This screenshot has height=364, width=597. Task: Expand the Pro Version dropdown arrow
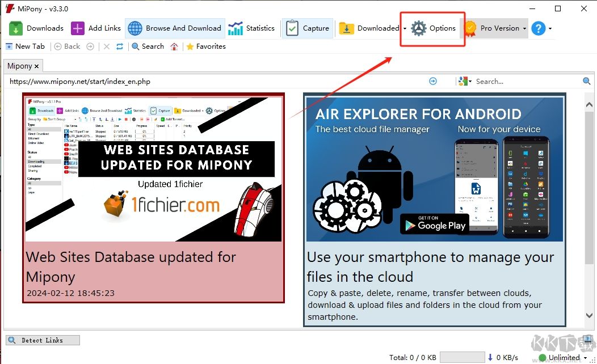coord(524,28)
